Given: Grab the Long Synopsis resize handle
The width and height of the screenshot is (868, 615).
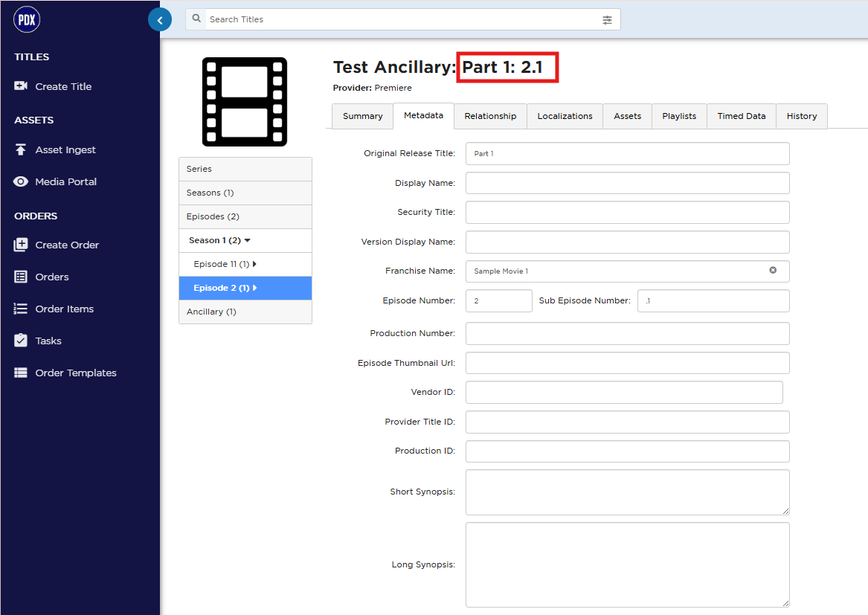Looking at the screenshot, I should 785,603.
